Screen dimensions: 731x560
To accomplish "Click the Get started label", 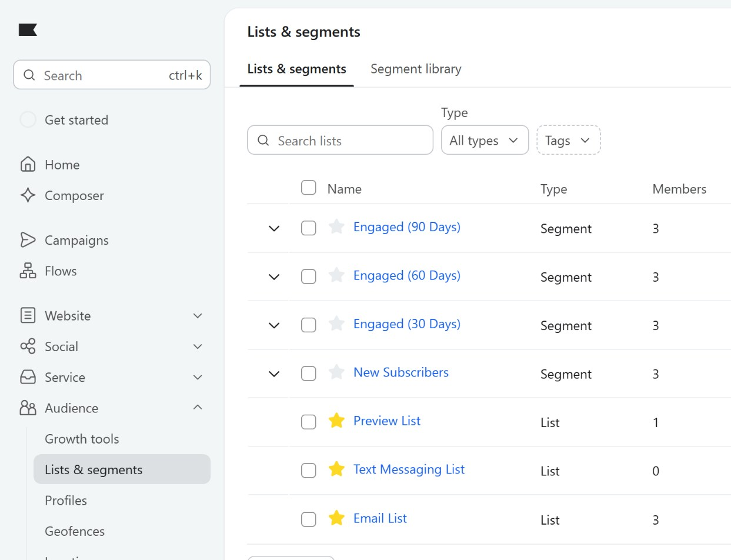I will tap(76, 120).
